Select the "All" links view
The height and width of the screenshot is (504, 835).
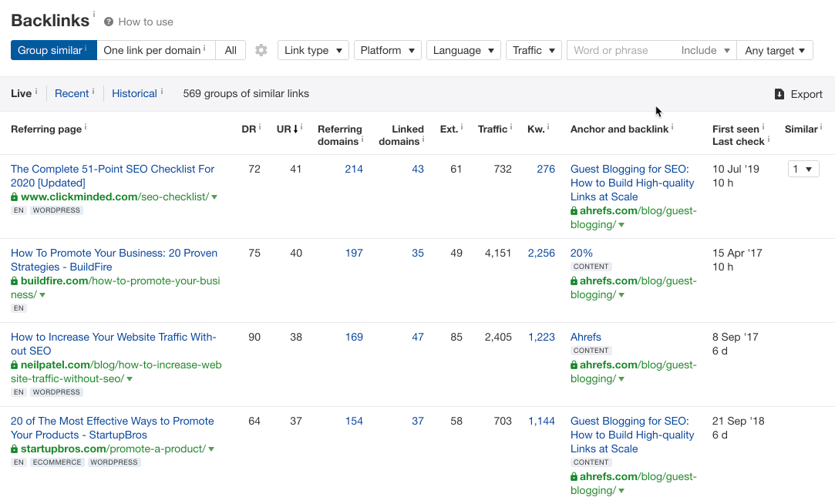point(230,50)
